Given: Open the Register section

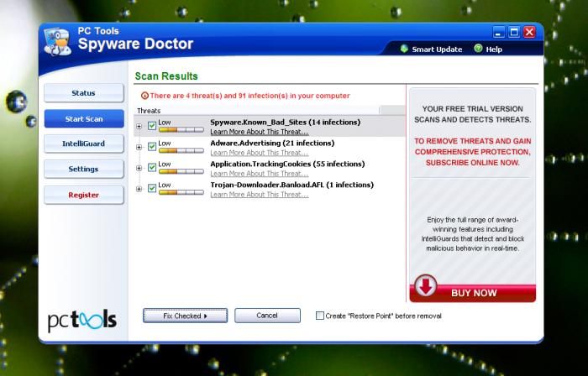Looking at the screenshot, I should [x=84, y=195].
